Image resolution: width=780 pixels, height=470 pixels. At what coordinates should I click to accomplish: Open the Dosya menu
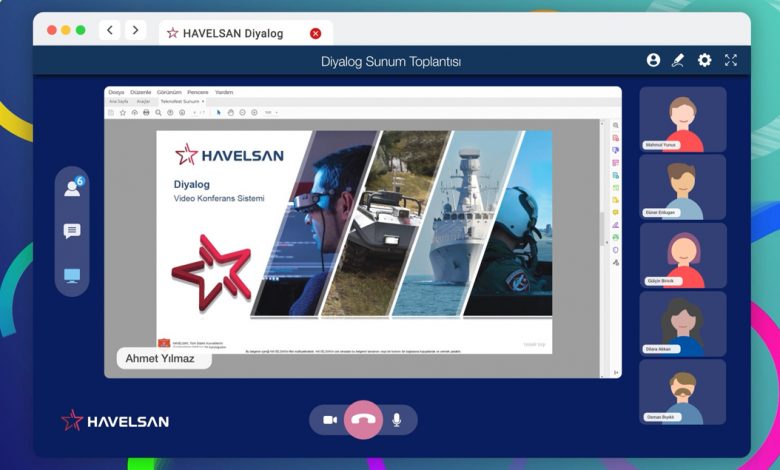[x=116, y=92]
